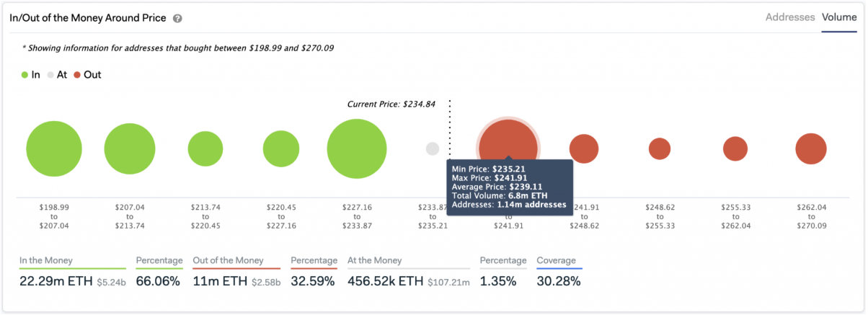Screen dimensions: 868x315
Task: Select the Volume tab
Action: point(839,17)
